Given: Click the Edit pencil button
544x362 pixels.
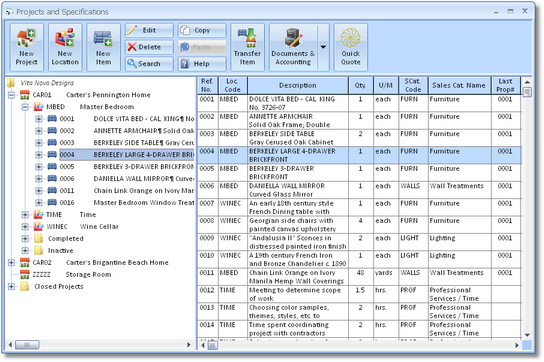Looking at the screenshot, I should (149, 31).
